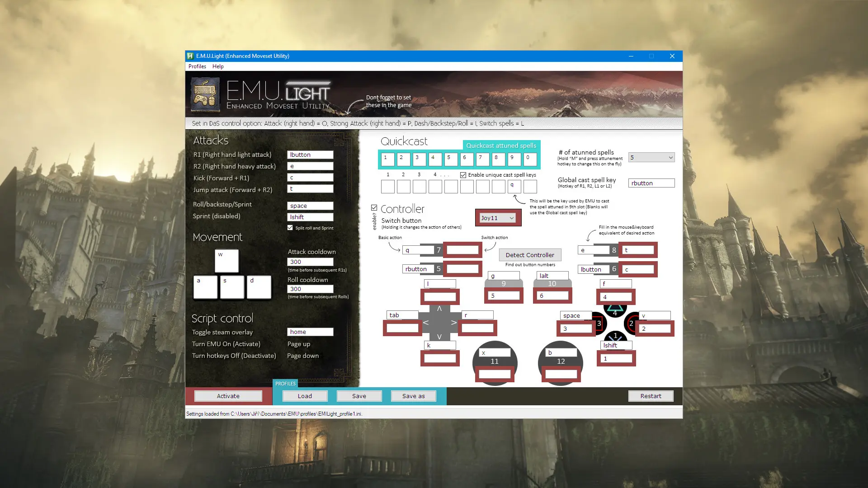Open the Profiles menu
868x488 pixels.
(x=197, y=66)
